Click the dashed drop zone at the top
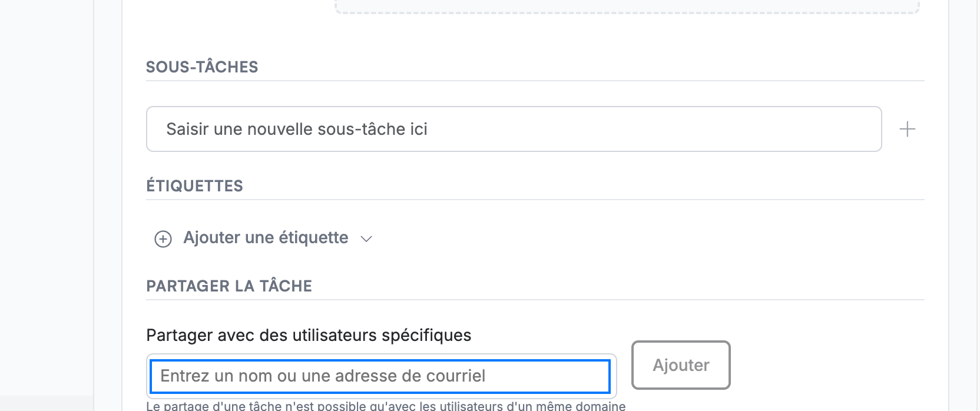Image resolution: width=980 pixels, height=411 pixels. 627,7
